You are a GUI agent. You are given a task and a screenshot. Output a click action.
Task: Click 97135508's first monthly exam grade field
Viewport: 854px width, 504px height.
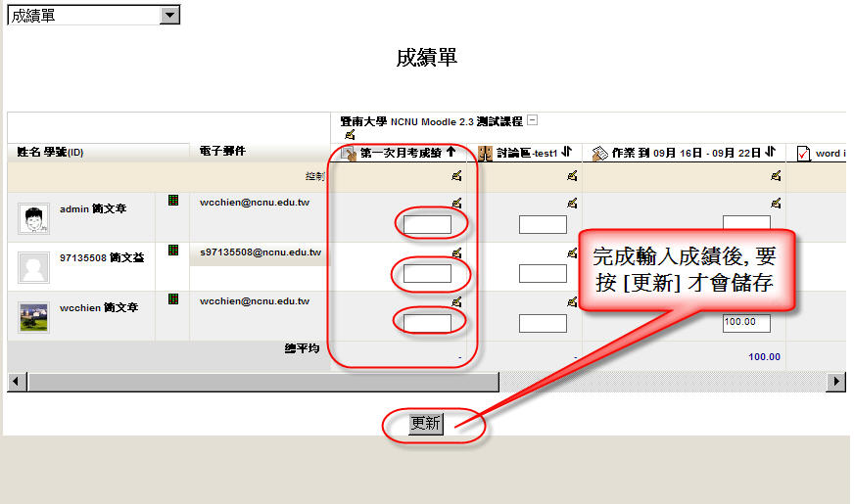tap(427, 274)
